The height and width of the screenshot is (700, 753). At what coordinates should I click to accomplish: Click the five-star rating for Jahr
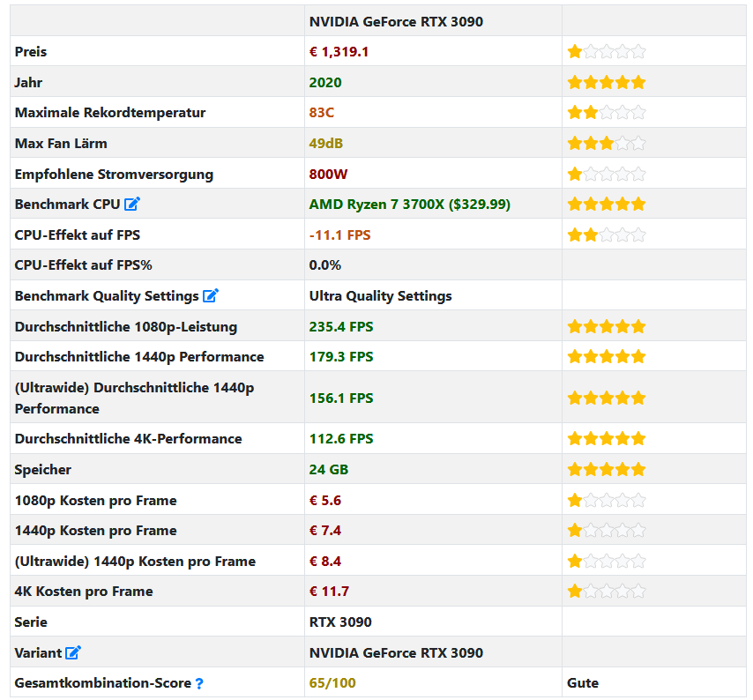(x=607, y=82)
